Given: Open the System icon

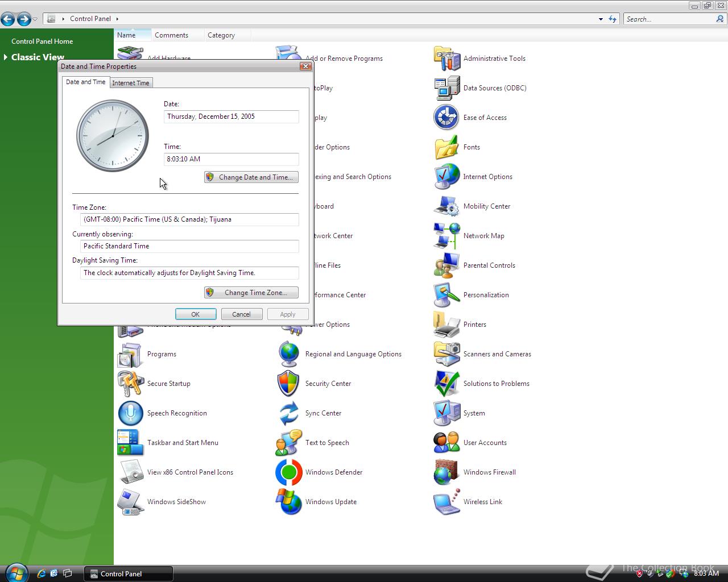Looking at the screenshot, I should [x=446, y=413].
